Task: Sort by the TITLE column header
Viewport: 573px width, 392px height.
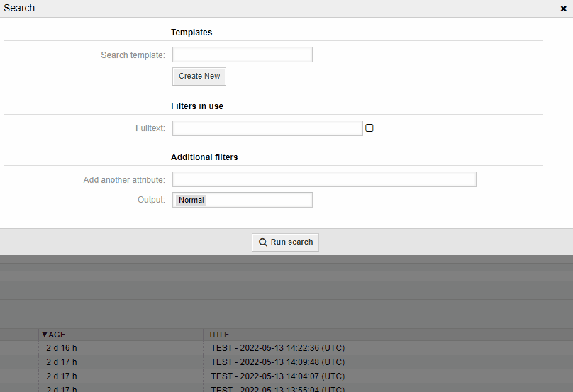Action: click(x=218, y=335)
